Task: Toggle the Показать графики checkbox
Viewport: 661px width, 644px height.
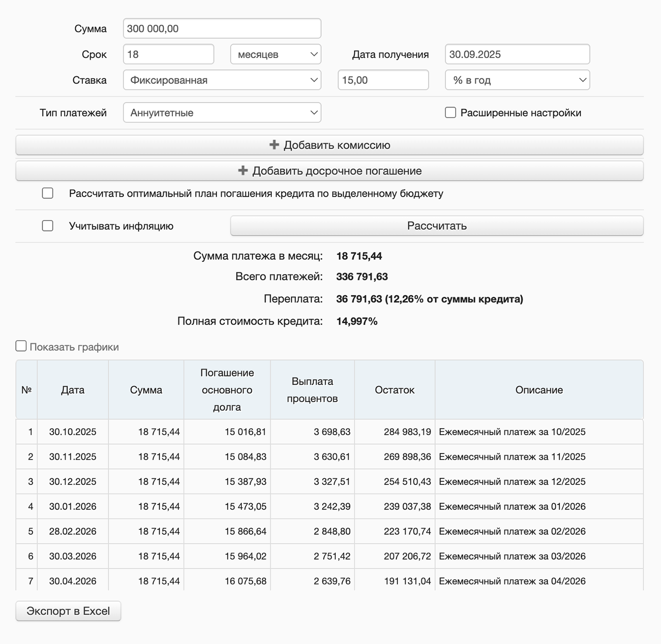Action: click(21, 345)
